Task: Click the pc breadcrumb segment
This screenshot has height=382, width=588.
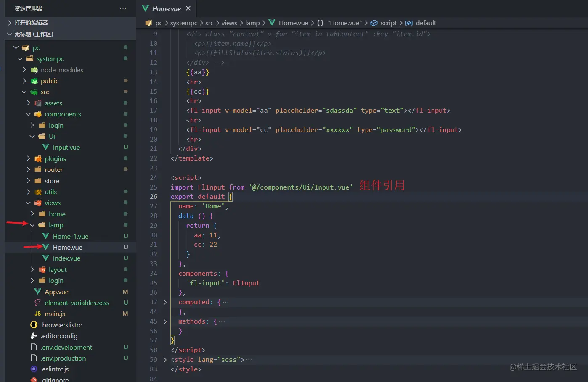Action: [x=159, y=23]
